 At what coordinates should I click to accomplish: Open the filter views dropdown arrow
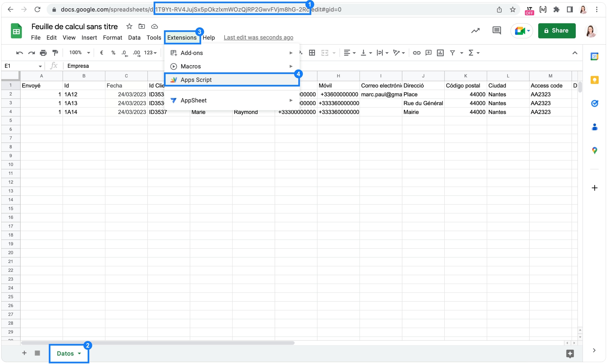tap(462, 53)
